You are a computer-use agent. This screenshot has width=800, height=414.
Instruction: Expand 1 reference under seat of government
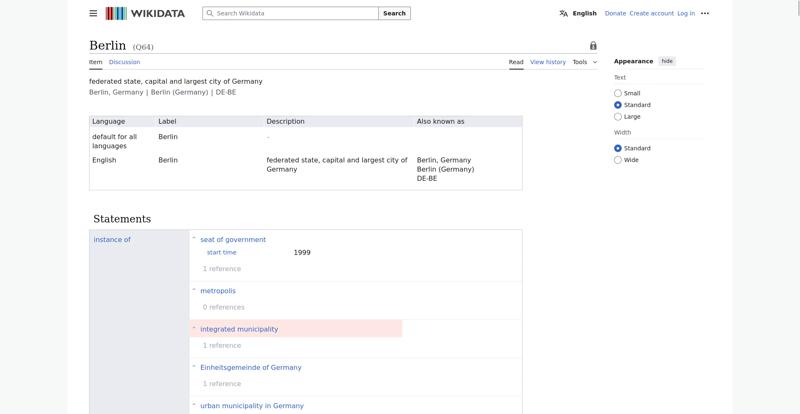[221, 269]
